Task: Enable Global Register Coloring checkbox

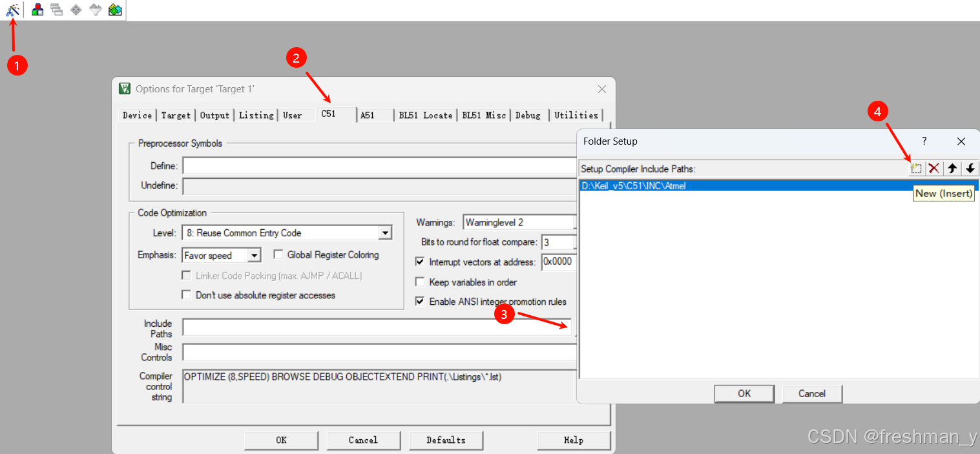Action: (x=278, y=255)
